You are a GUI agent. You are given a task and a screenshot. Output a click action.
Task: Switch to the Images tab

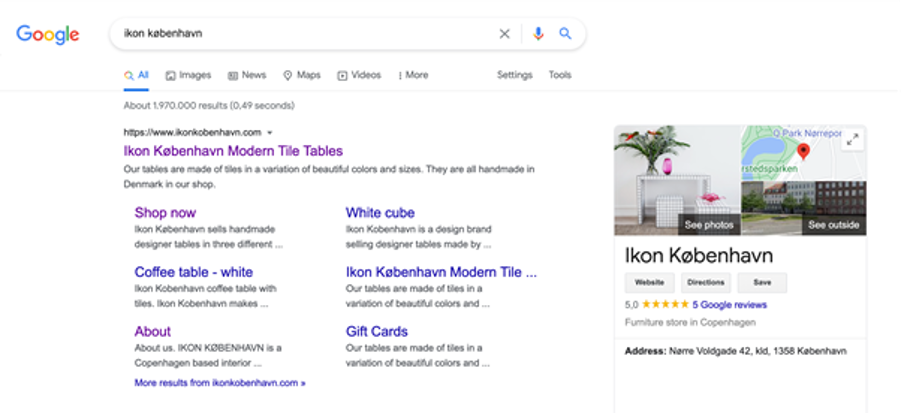[188, 75]
